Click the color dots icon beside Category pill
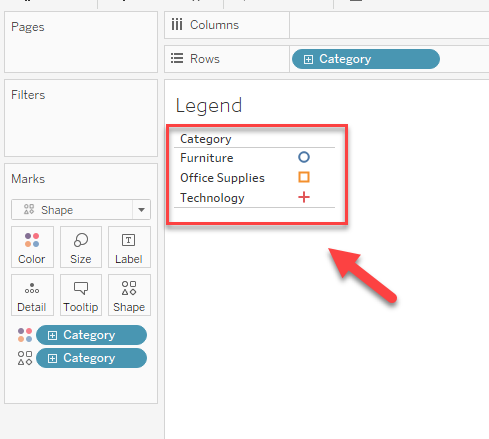This screenshot has width=489, height=439. tap(25, 335)
